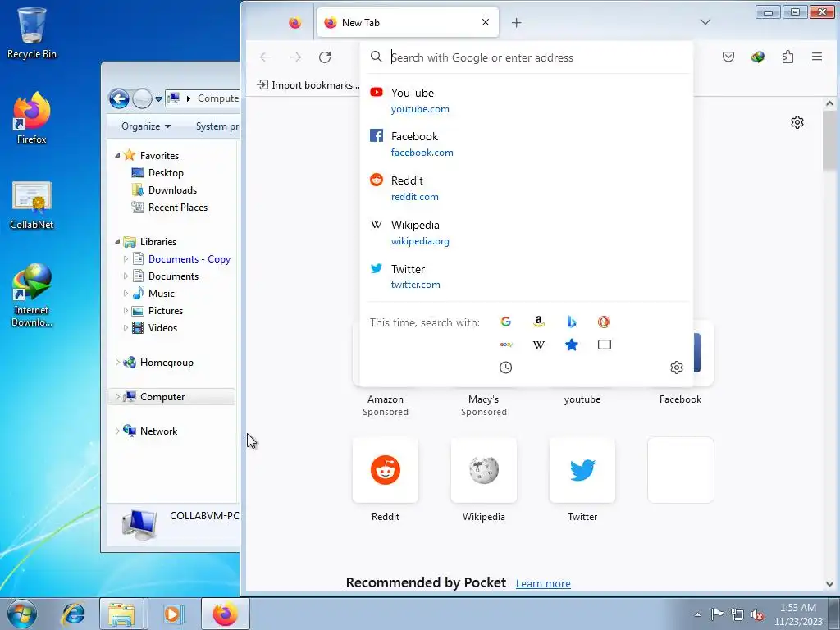Choose the YouTube suggestion in the dropdown
Screen dimensions: 840x630
point(526,100)
